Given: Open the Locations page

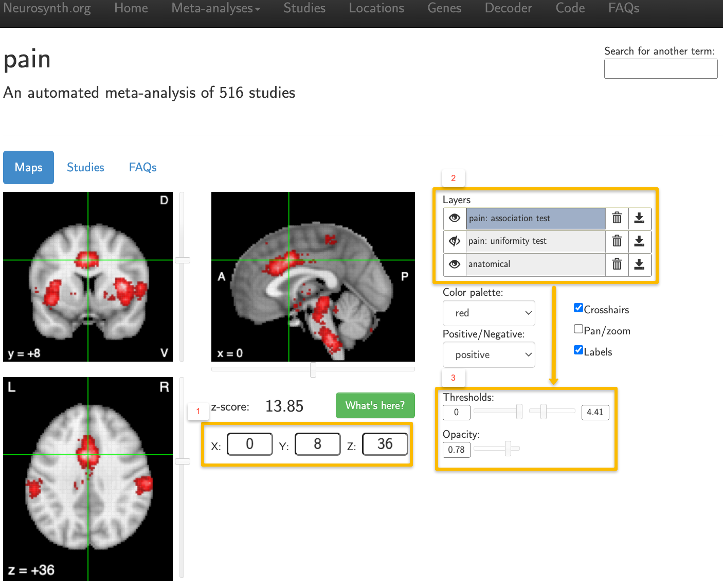Looking at the screenshot, I should 376,8.
